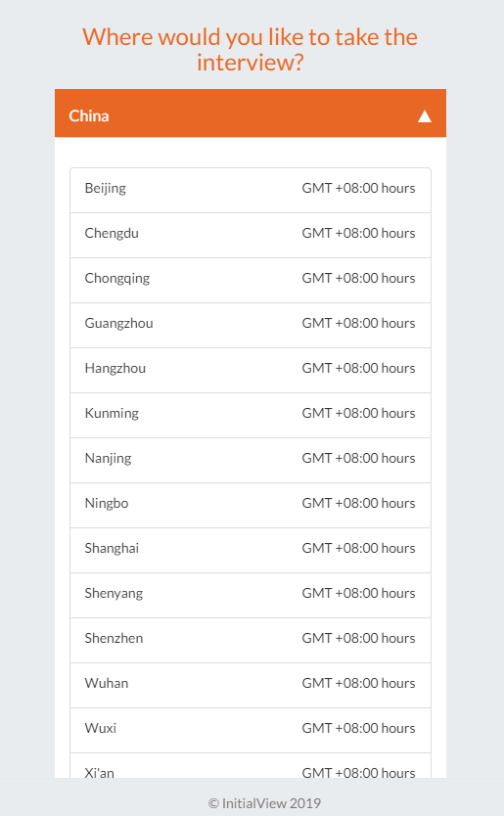Collapse the China section using the triangle icon
This screenshot has height=816, width=504.
[x=425, y=116]
